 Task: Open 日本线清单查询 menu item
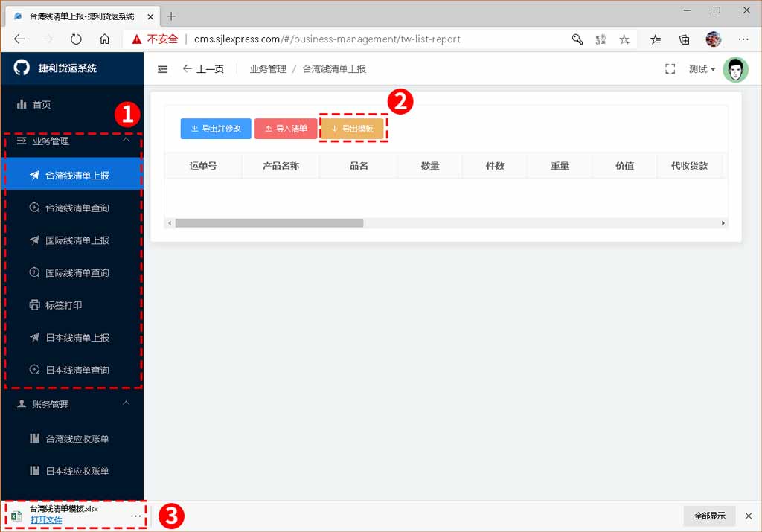click(72, 370)
